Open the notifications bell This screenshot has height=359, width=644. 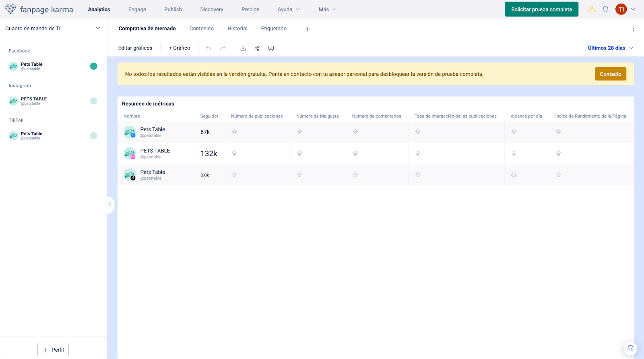[605, 9]
